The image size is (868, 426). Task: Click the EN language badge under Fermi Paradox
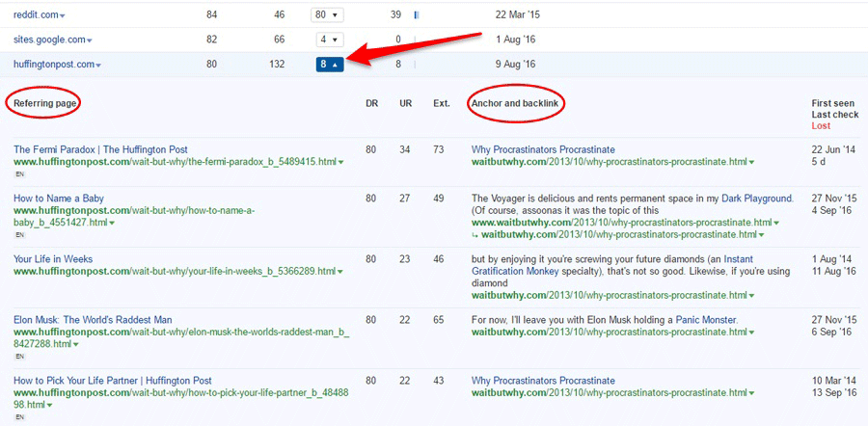19,174
